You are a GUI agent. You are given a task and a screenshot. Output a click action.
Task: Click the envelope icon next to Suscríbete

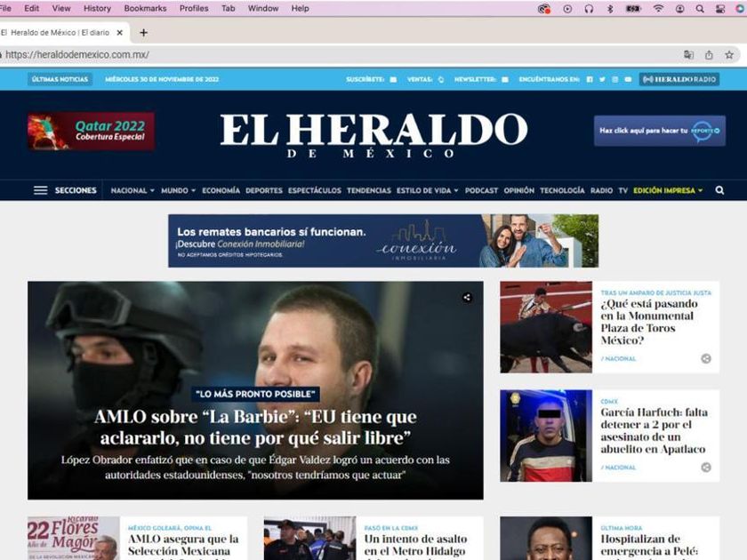click(393, 79)
